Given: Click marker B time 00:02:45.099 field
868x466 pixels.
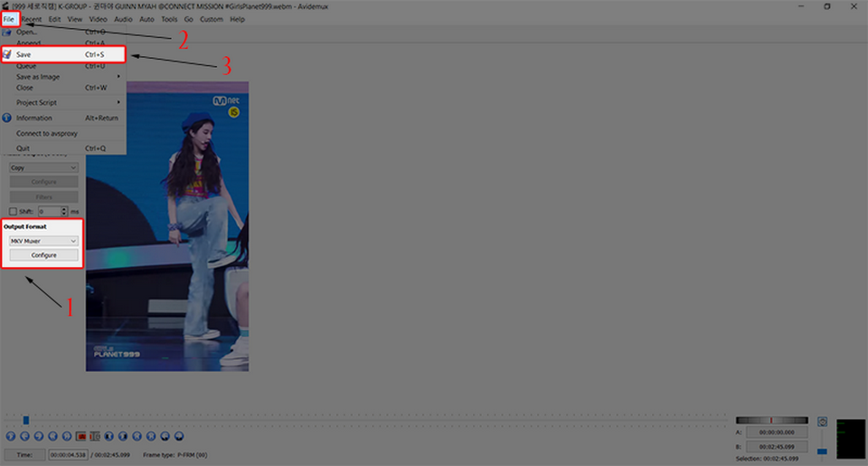Looking at the screenshot, I should point(777,447).
